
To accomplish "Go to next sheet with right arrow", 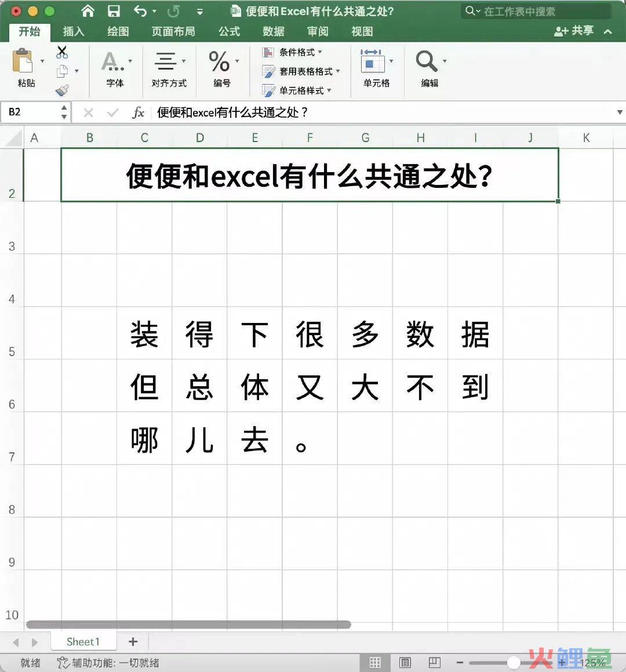I will point(35,642).
